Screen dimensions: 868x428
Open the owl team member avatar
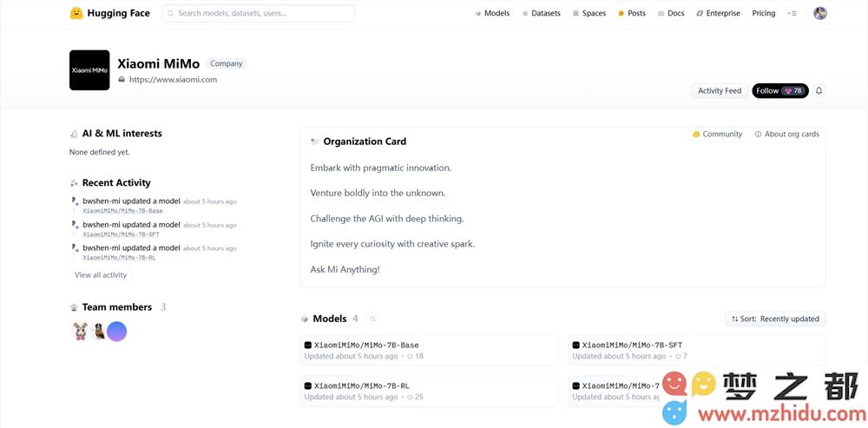[x=99, y=332]
